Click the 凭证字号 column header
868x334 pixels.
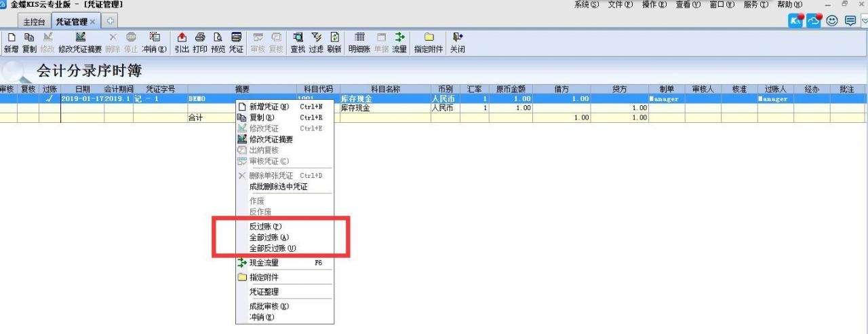click(x=160, y=89)
